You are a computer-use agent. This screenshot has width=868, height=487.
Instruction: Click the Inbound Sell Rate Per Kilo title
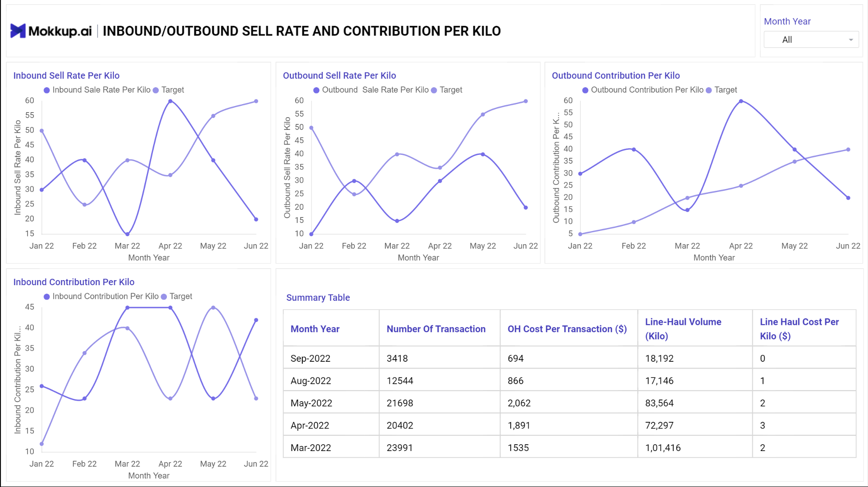[x=66, y=75]
